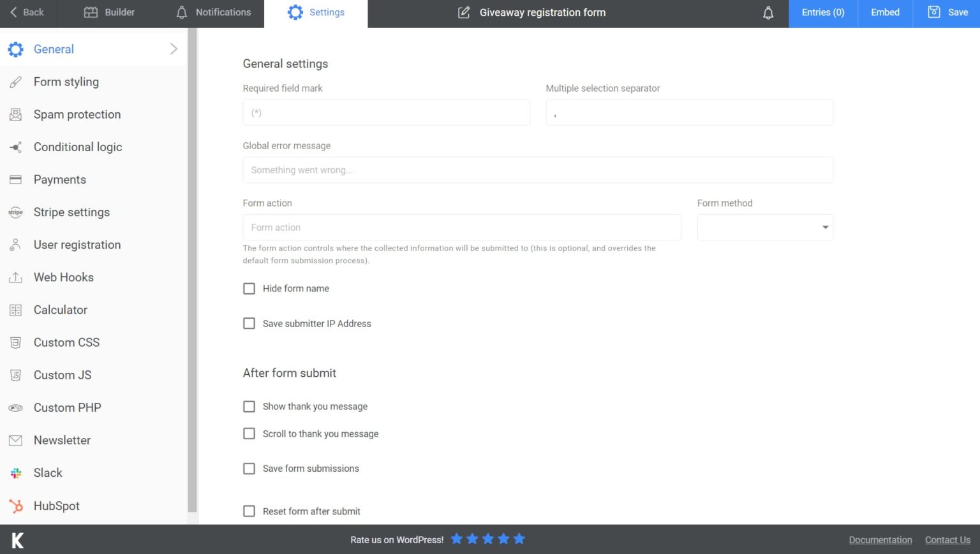Enable Hide form name
This screenshot has width=980, height=554.
[249, 288]
